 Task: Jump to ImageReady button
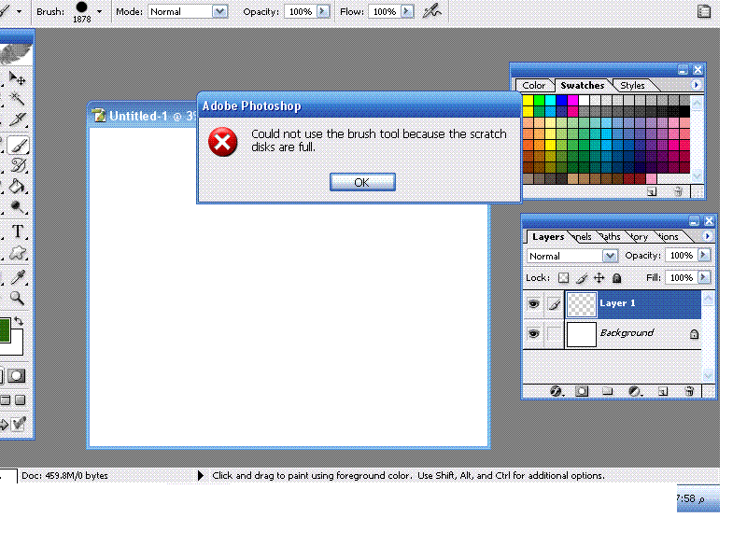point(13,424)
